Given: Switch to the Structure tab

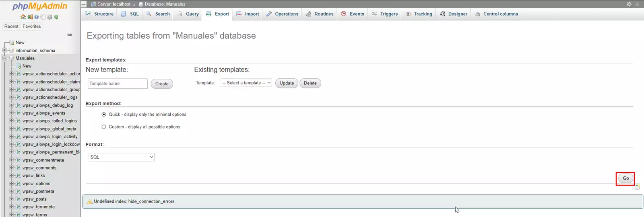Looking at the screenshot, I should 99,14.
